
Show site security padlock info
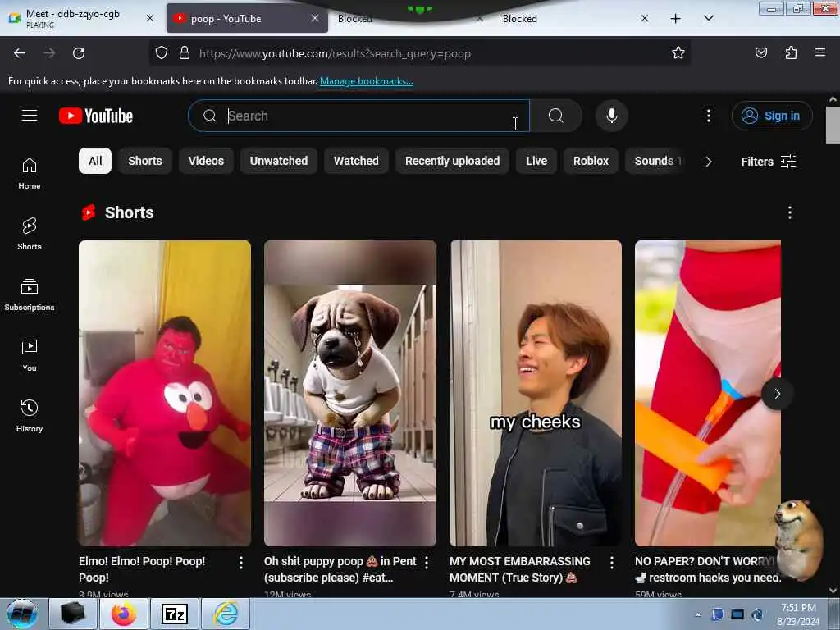[185, 53]
